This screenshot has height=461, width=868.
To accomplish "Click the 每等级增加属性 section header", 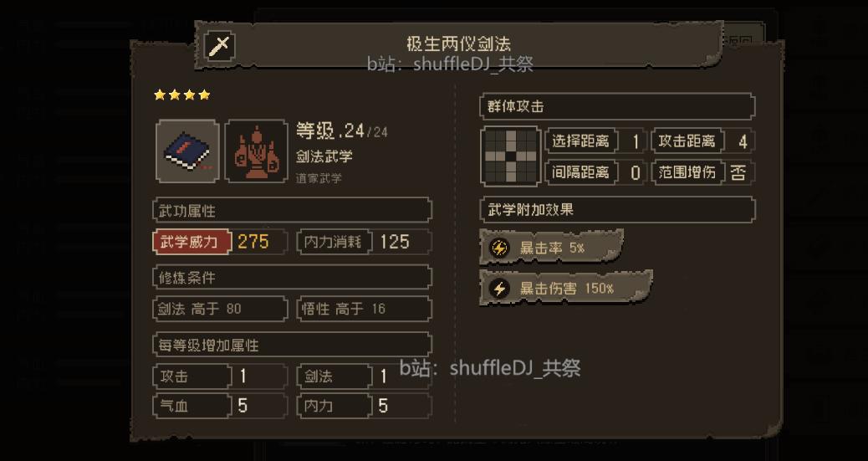I will click(292, 345).
